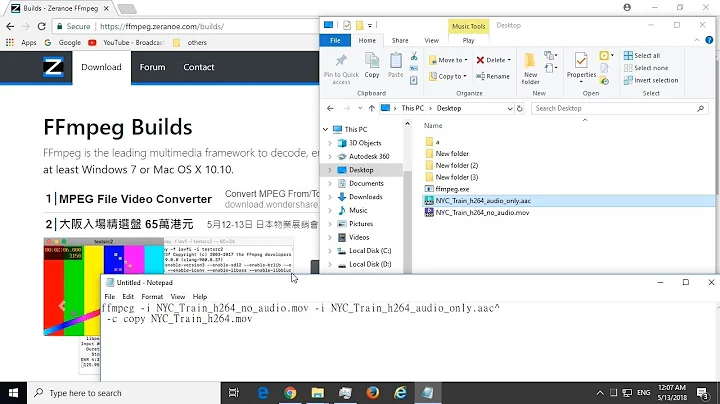Click the Paste icon in the ribbon
The width and height of the screenshot is (720, 404).
tap(395, 60)
